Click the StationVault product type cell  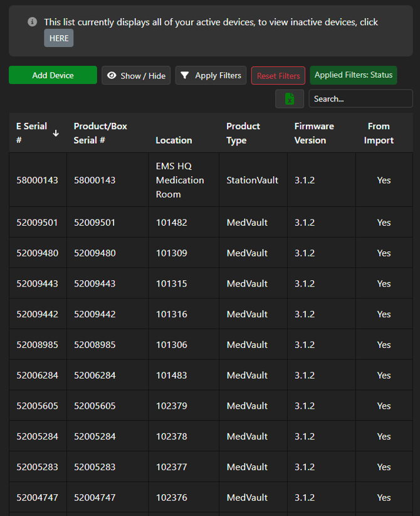[252, 180]
